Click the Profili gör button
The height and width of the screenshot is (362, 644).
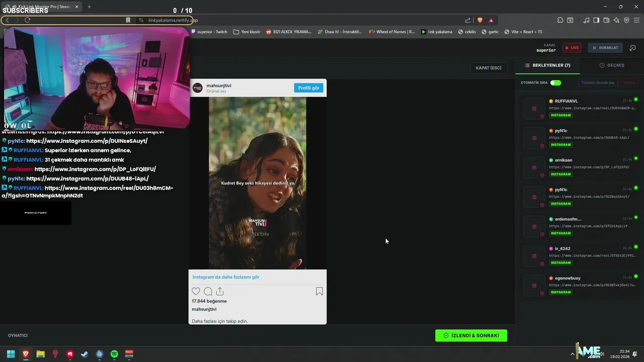click(x=308, y=88)
